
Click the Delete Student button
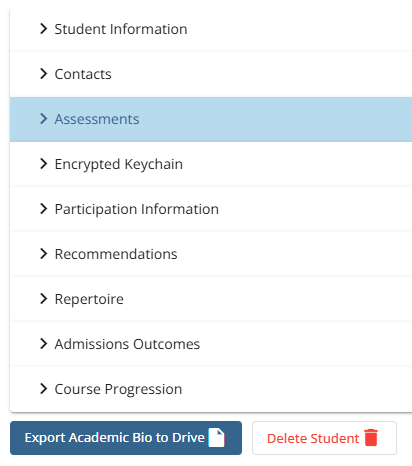point(324,438)
